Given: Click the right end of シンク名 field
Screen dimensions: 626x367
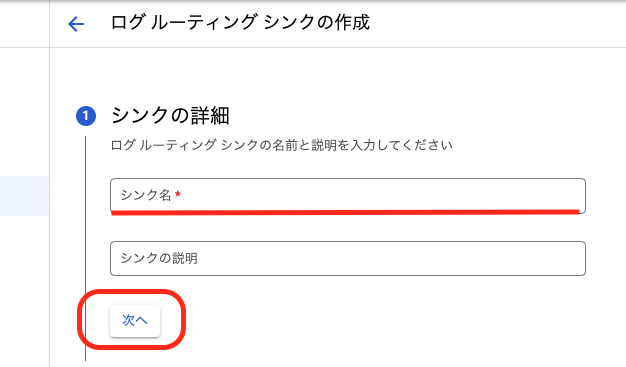Looking at the screenshot, I should [x=575, y=195].
